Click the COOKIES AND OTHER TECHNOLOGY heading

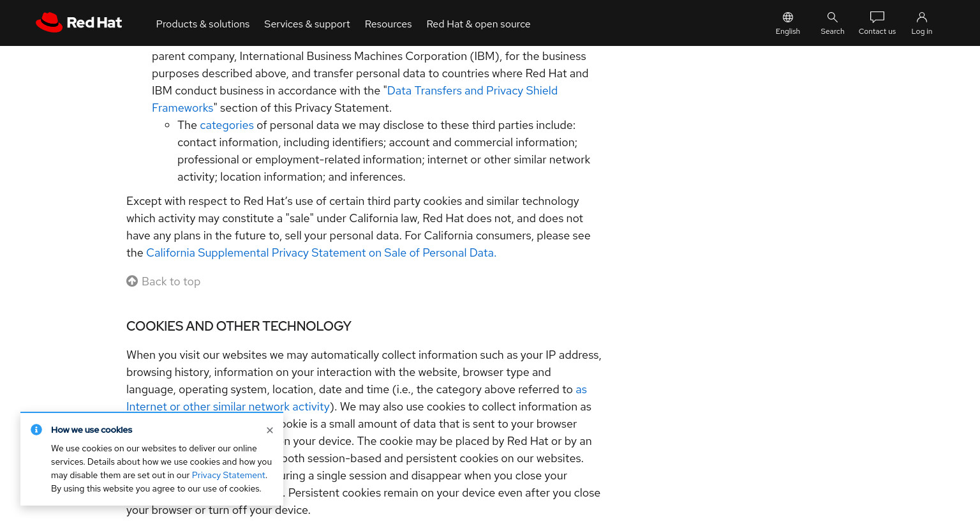pyautogui.click(x=239, y=326)
